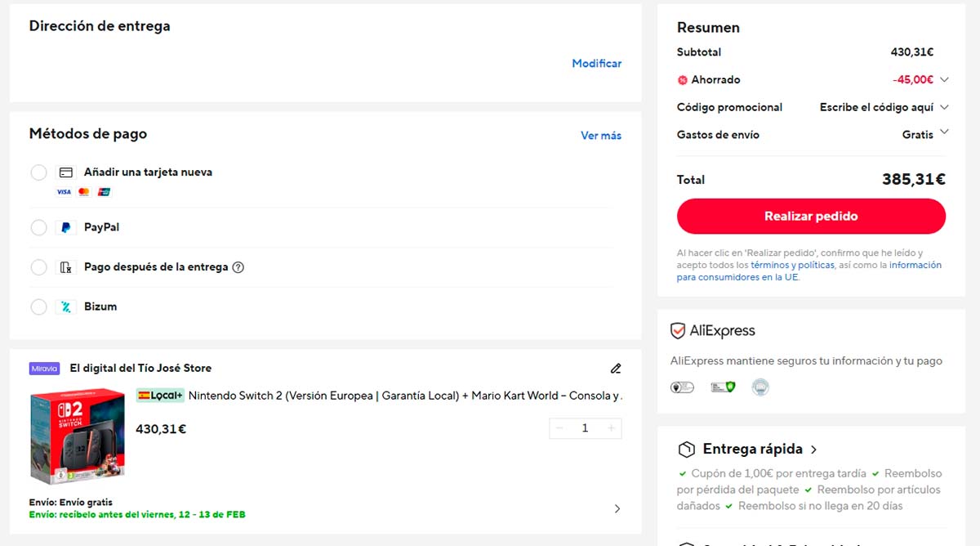Screen dimensions: 980x546
Task: Click the Visa card icon
Action: pos(63,191)
